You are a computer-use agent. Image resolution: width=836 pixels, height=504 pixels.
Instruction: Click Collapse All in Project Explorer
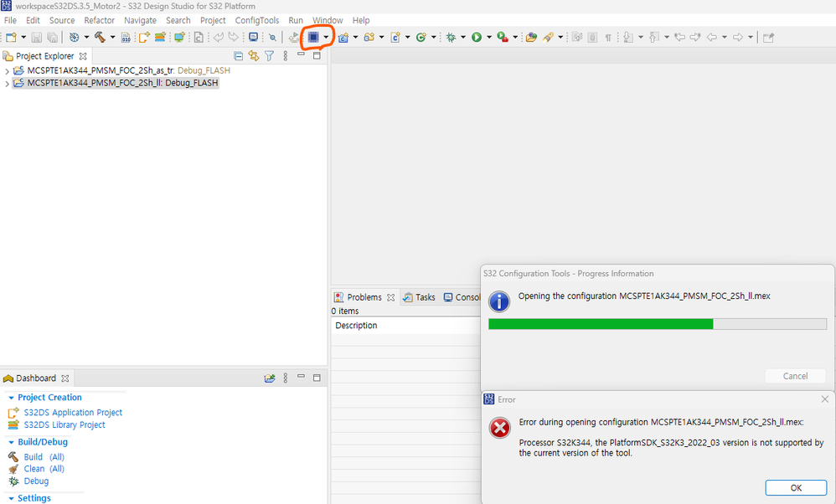tap(239, 56)
